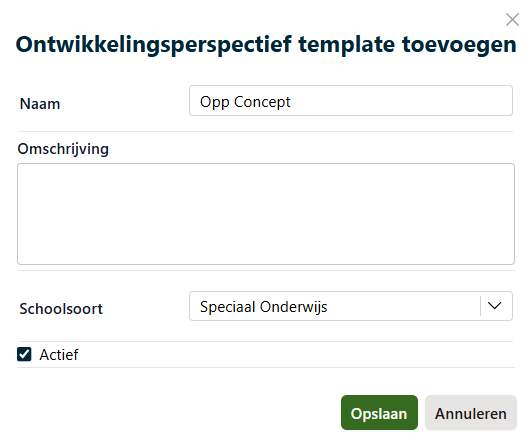Click the 'Speciaal Onderwijs' selected value
531x442 pixels.
tap(263, 307)
